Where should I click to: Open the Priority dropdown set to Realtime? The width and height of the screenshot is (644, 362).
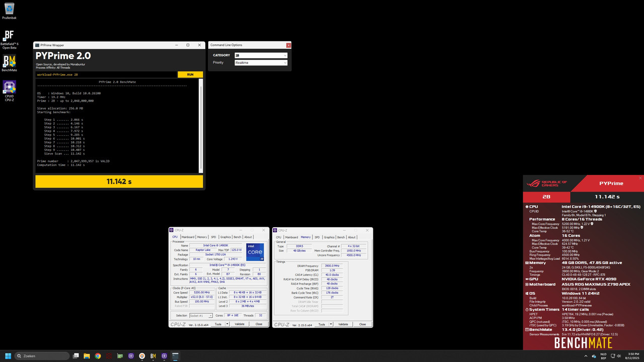261,63
